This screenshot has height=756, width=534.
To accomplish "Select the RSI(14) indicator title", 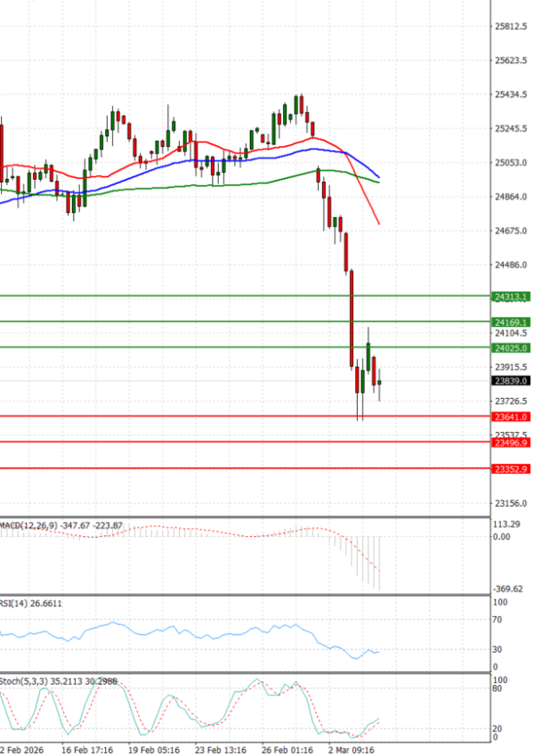I will [18, 603].
